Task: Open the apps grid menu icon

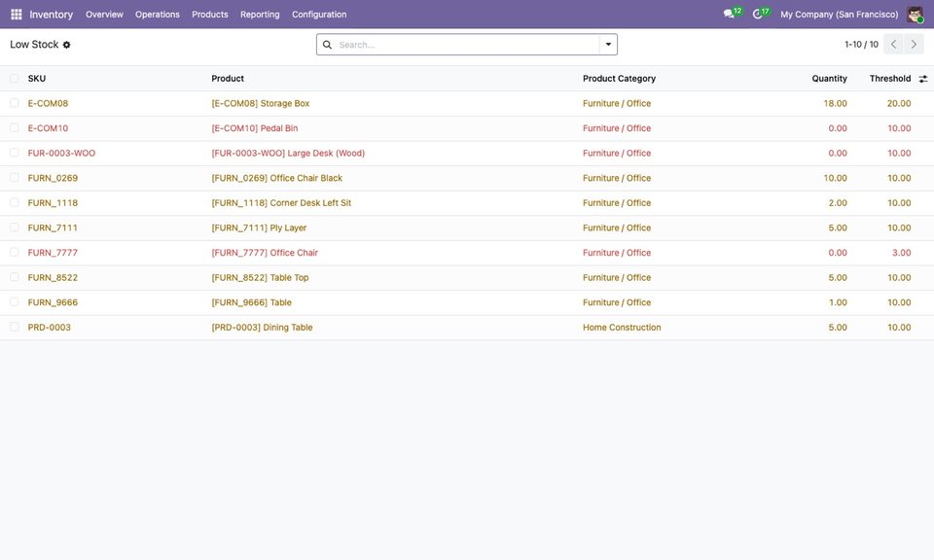Action: coord(17,15)
